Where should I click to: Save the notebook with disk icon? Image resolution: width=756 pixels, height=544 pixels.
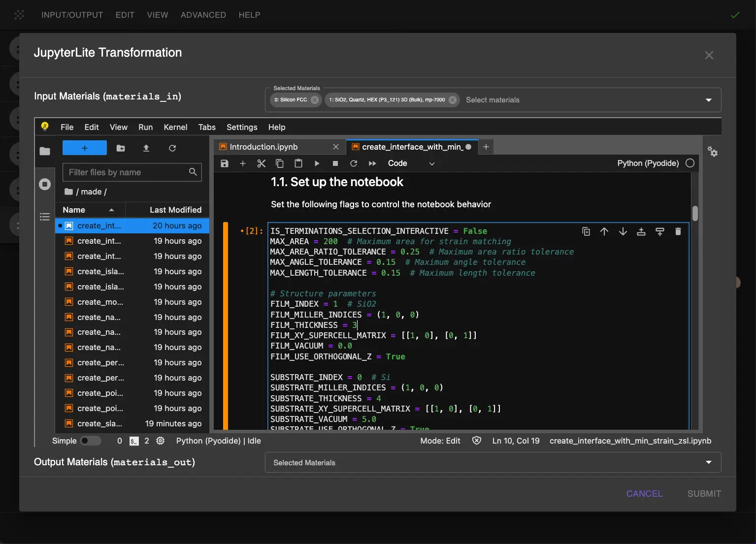(224, 163)
